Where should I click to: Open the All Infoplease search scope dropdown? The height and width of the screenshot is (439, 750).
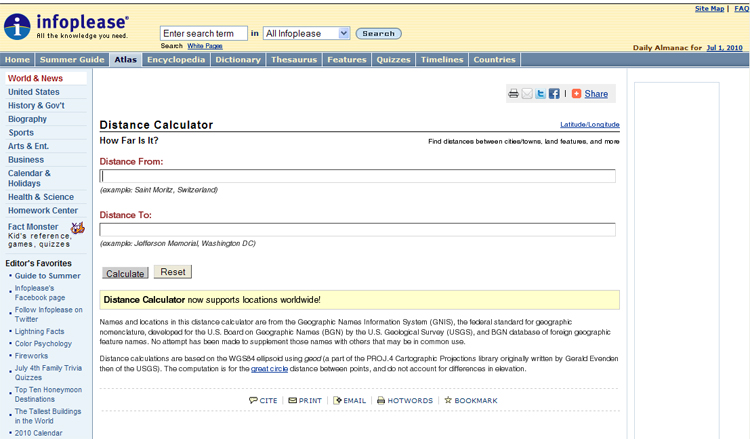306,33
